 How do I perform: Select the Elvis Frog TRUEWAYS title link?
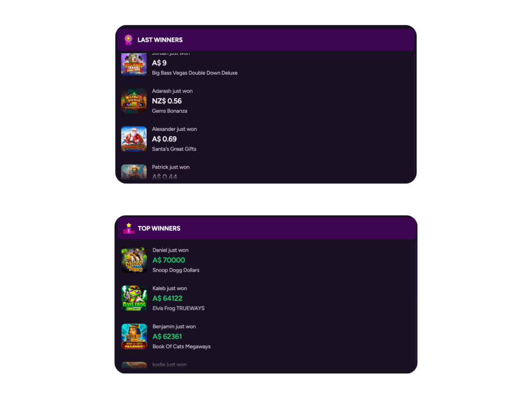point(179,308)
